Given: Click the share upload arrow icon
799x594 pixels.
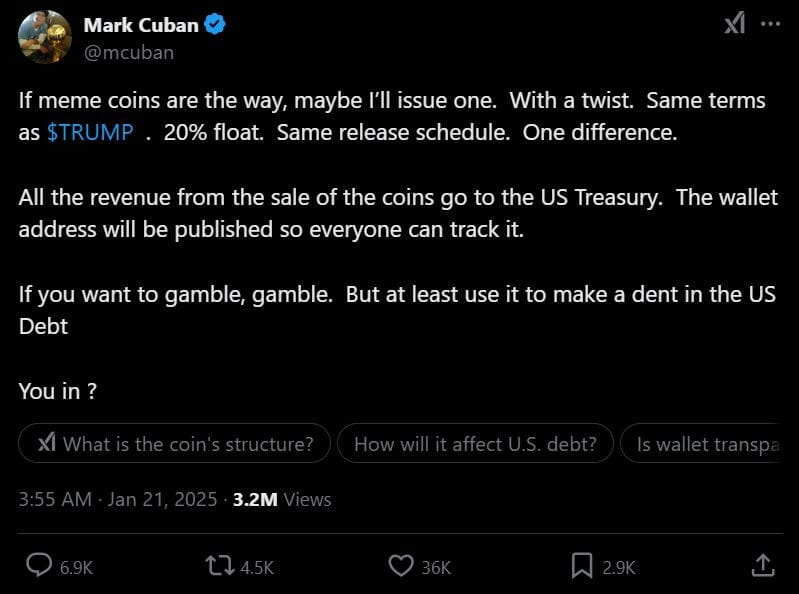Looking at the screenshot, I should tap(761, 566).
